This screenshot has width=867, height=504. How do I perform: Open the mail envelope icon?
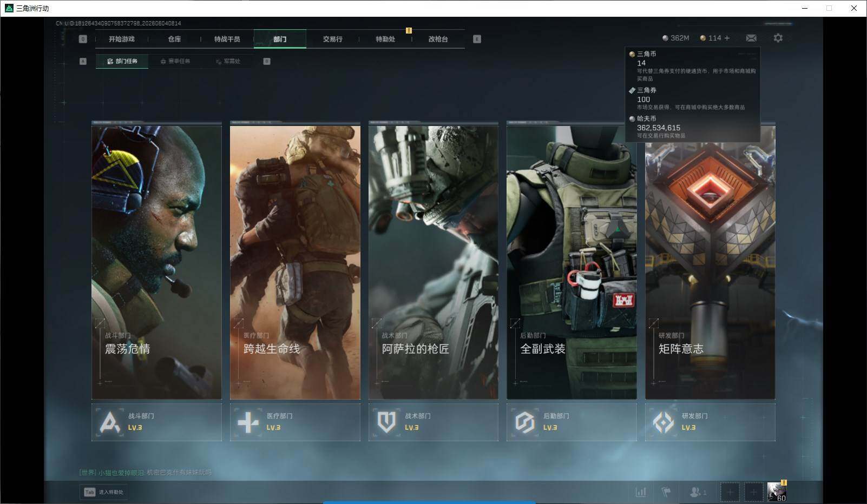tap(751, 38)
